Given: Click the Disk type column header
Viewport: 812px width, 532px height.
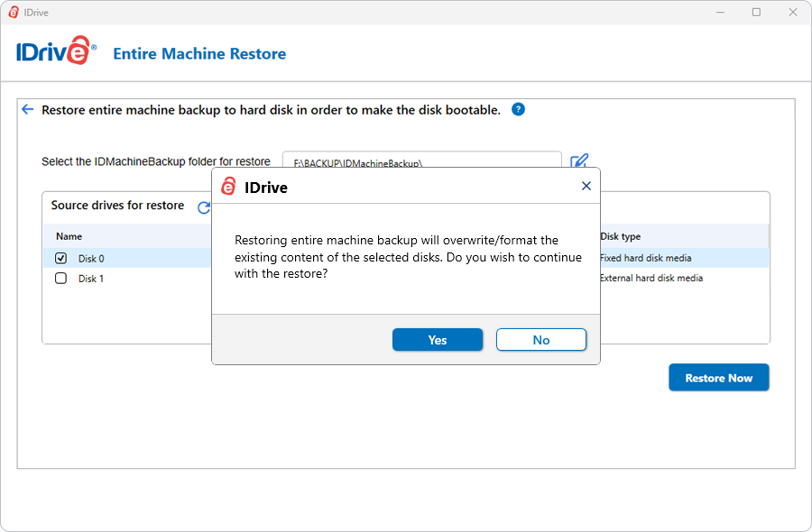Looking at the screenshot, I should point(621,236).
